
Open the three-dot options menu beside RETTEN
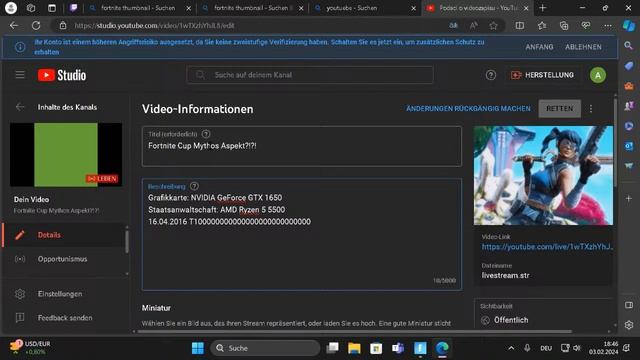591,109
